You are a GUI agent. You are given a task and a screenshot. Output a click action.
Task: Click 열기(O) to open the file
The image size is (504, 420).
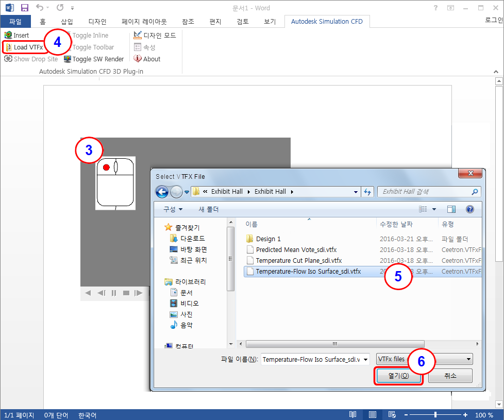398,376
